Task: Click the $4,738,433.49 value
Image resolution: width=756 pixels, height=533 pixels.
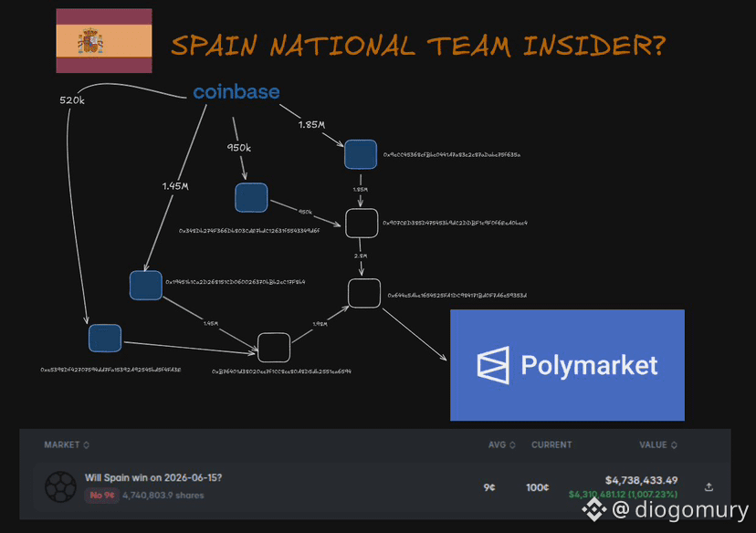Action: click(x=641, y=480)
